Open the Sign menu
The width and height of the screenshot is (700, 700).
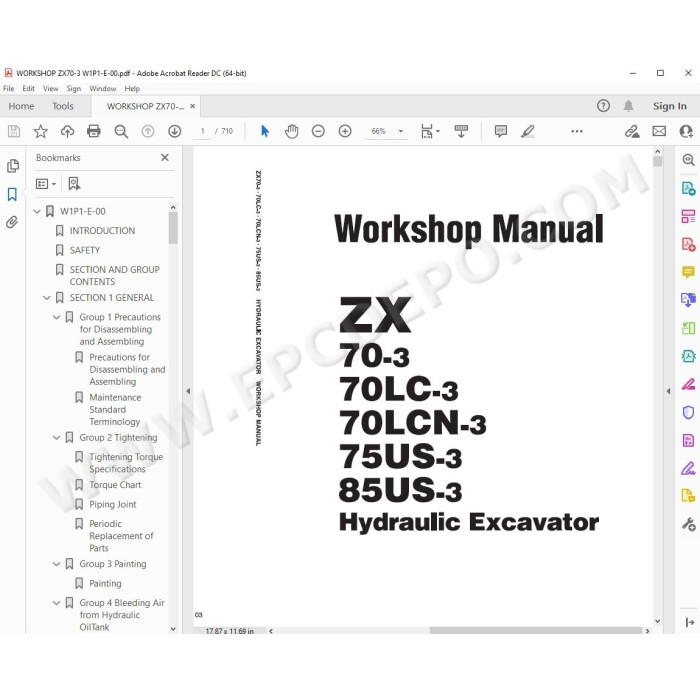click(74, 88)
